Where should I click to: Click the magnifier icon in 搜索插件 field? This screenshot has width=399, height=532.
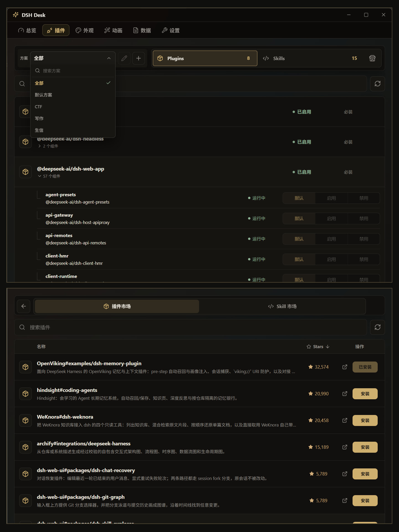(22, 327)
